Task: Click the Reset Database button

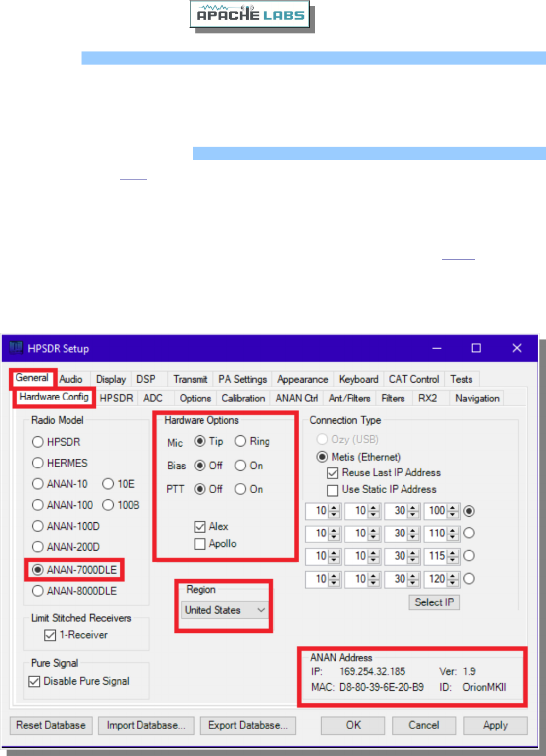Action: pos(51,725)
